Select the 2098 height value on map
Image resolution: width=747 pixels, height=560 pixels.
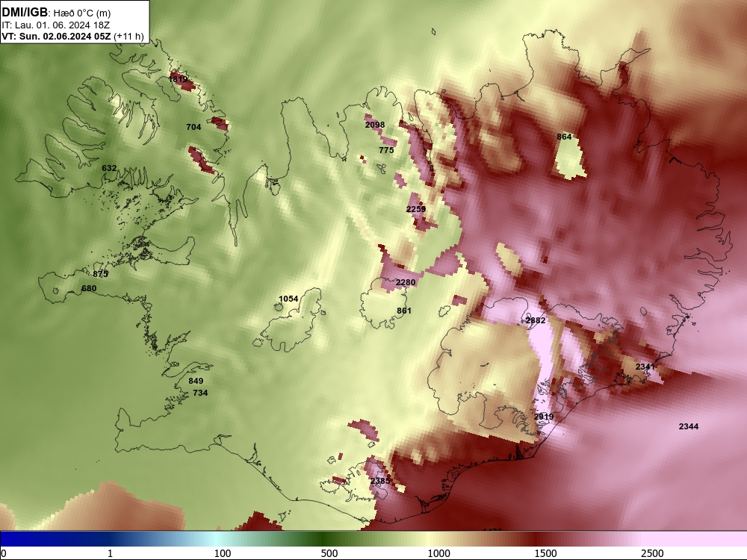(x=375, y=125)
